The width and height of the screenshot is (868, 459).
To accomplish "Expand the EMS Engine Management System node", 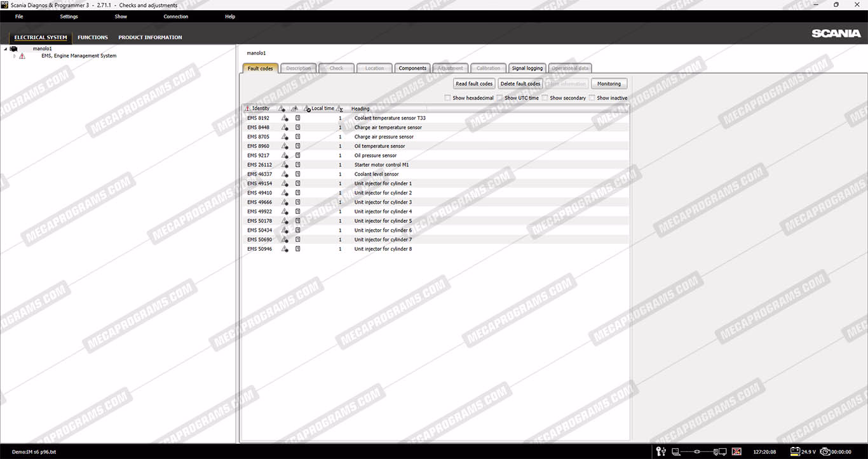I will point(15,56).
